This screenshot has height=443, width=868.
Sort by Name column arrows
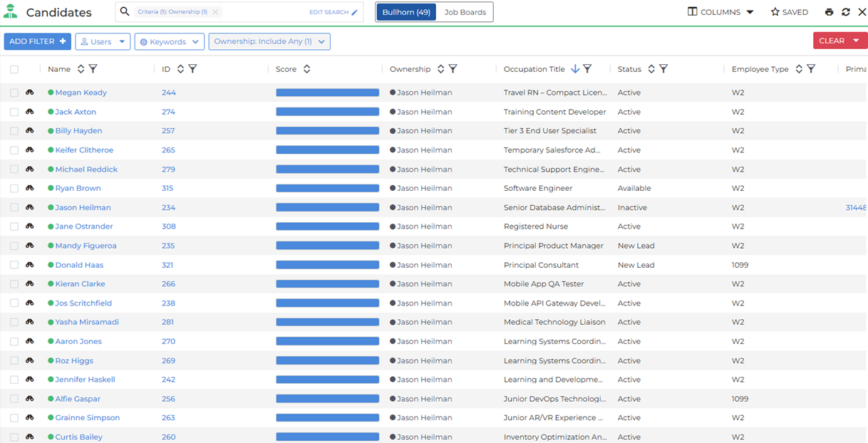pos(81,69)
